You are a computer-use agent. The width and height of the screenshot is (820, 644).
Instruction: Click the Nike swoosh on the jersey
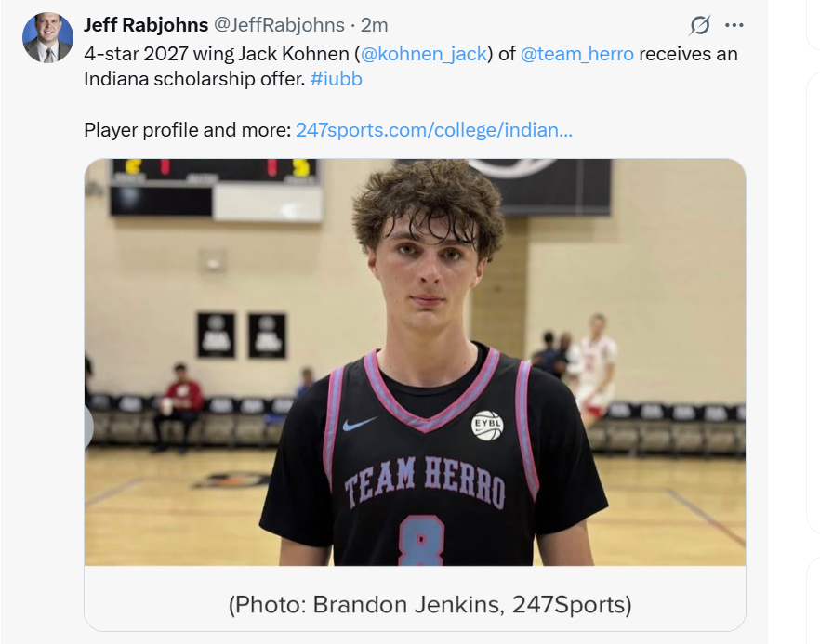click(x=359, y=424)
